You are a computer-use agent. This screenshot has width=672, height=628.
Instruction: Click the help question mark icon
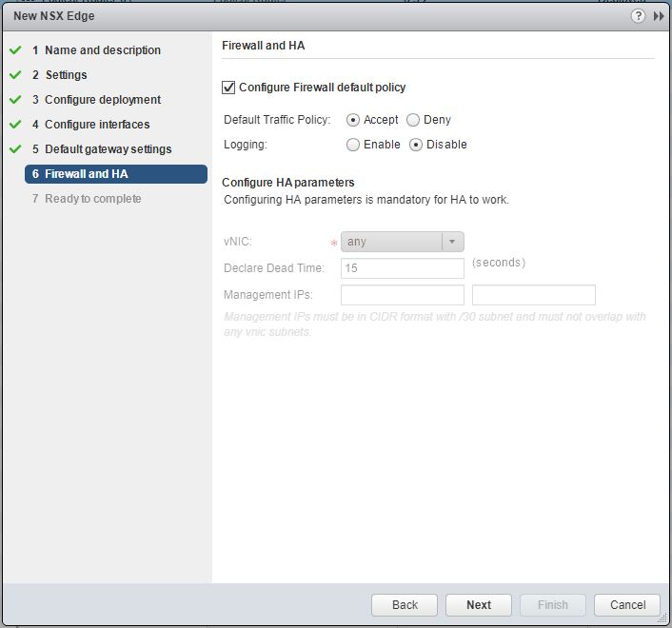638,16
